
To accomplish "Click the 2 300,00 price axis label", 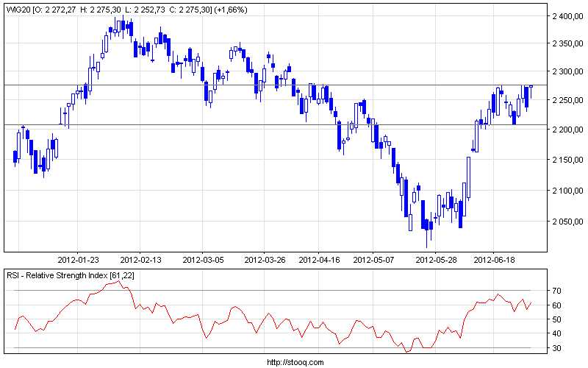I will 567,71.
